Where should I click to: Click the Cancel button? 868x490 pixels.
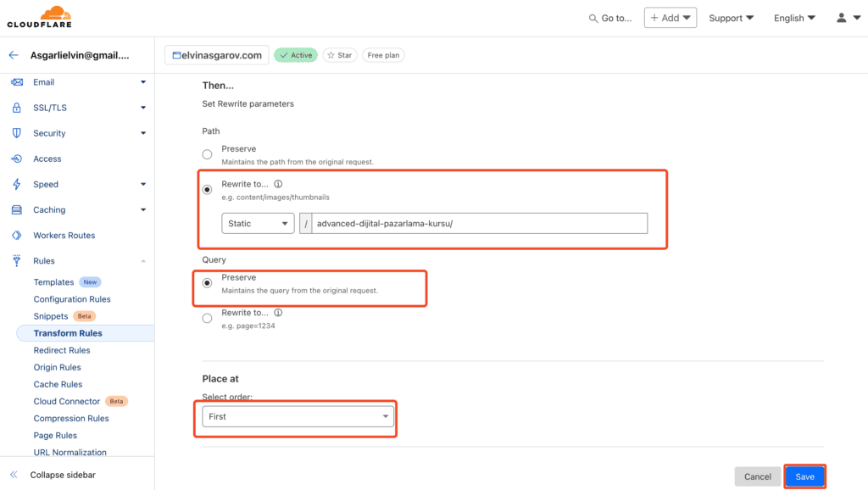(x=757, y=476)
